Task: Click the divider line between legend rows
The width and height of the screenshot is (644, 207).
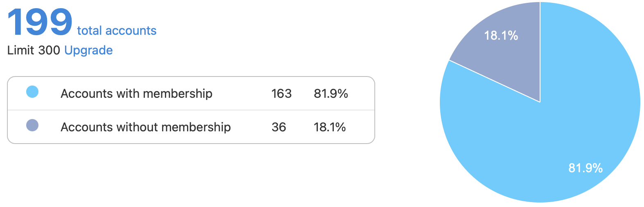Action: (x=191, y=110)
